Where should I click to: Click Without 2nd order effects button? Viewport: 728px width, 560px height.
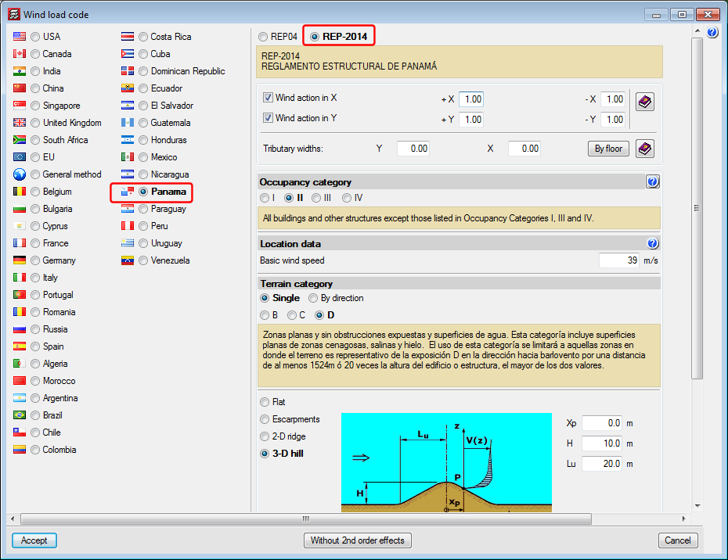coord(358,540)
